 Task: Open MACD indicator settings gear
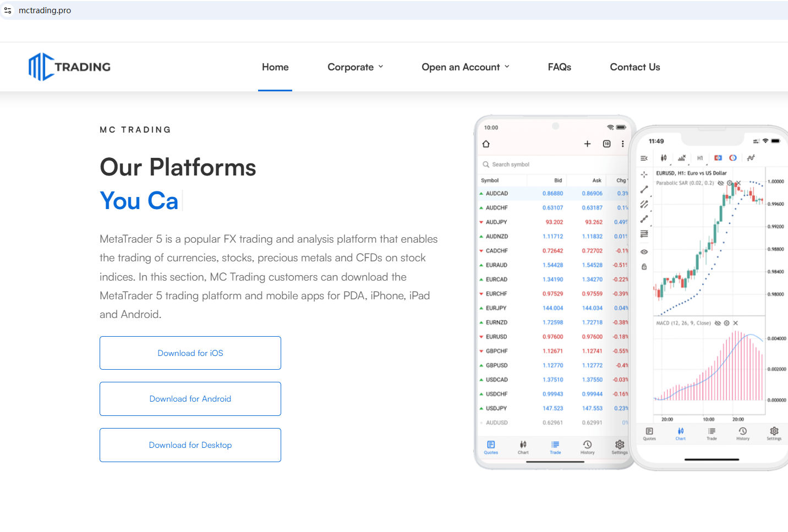click(x=726, y=323)
